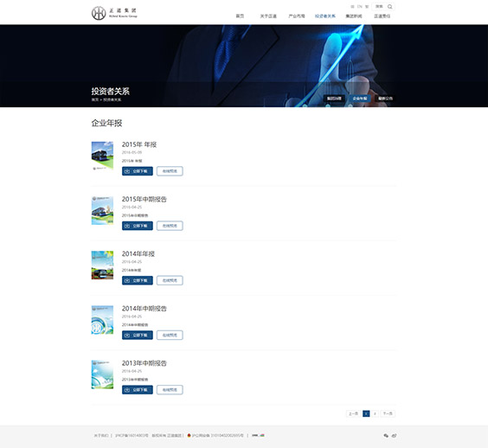Open the 投资者关系 navigation menu
This screenshot has height=448, width=488.
(x=325, y=16)
